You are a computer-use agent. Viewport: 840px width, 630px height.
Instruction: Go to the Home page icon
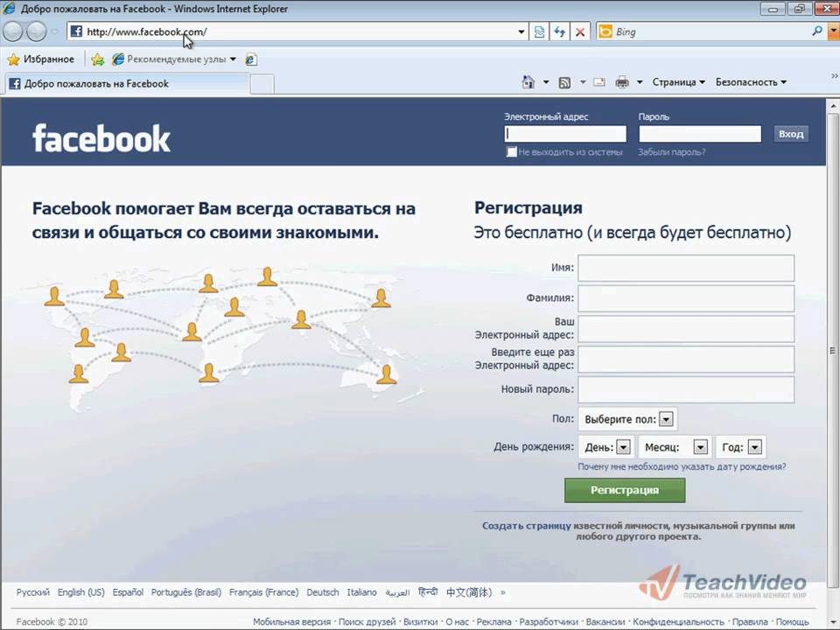tap(528, 82)
